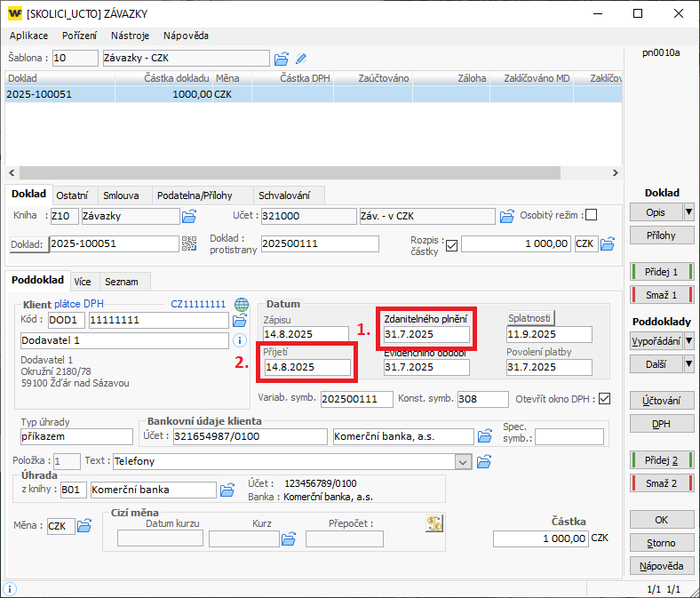Open currency exchange rate coin icon
Viewport: 700px width, 598px height.
(434, 524)
